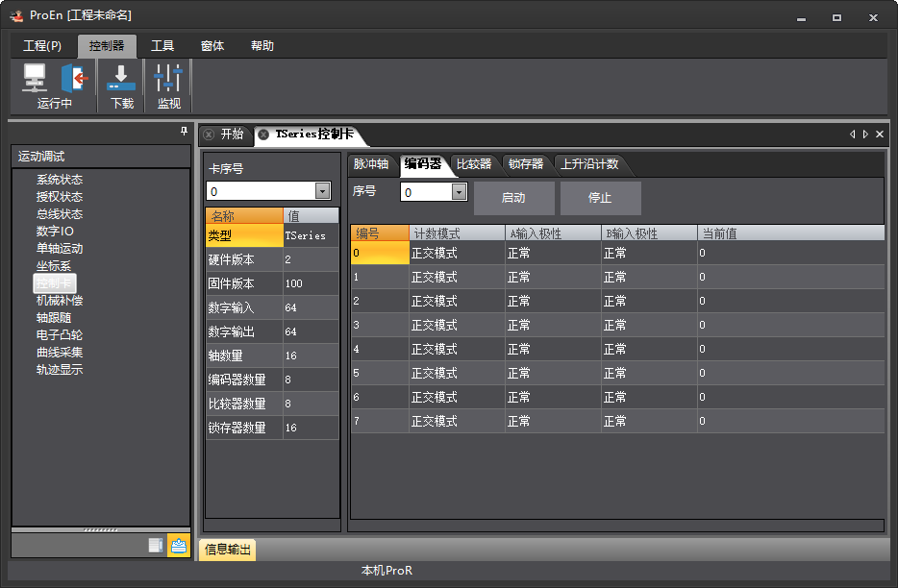This screenshot has width=898, height=588.
Task: Switch to the 上升沿计数 tab
Action: (590, 164)
